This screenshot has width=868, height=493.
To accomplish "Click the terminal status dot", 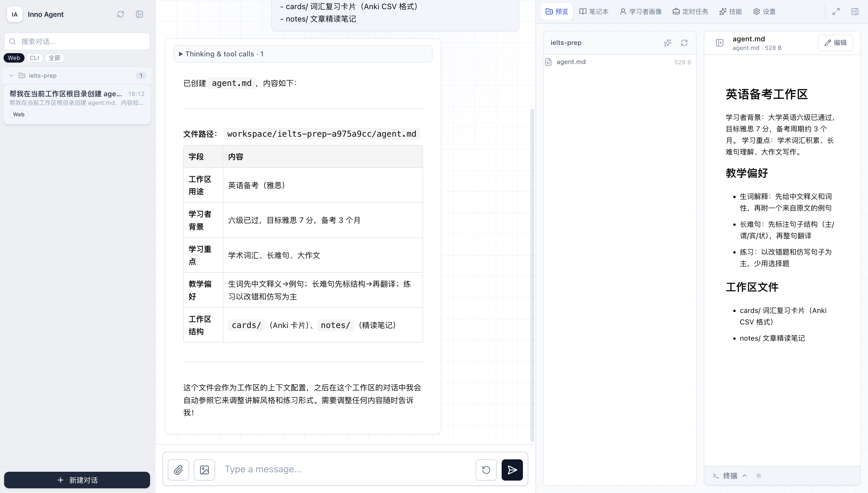I will tap(759, 475).
